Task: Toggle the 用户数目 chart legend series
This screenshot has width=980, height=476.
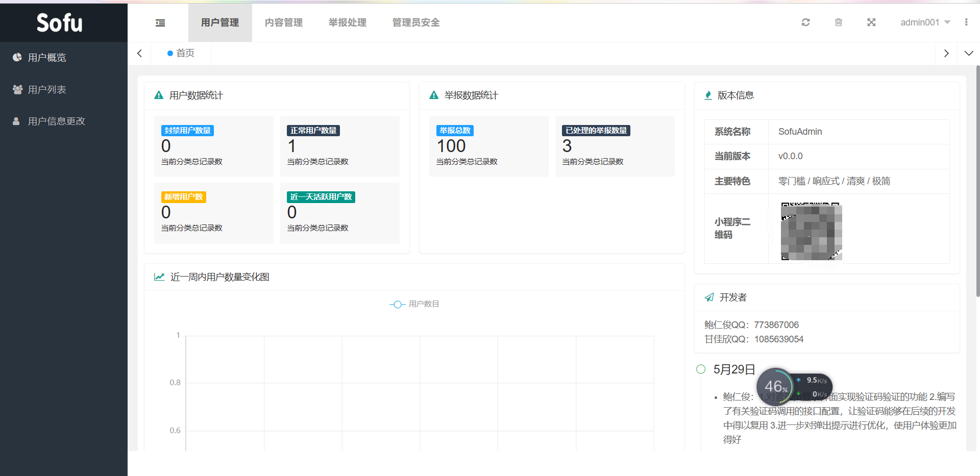Action: coord(414,304)
